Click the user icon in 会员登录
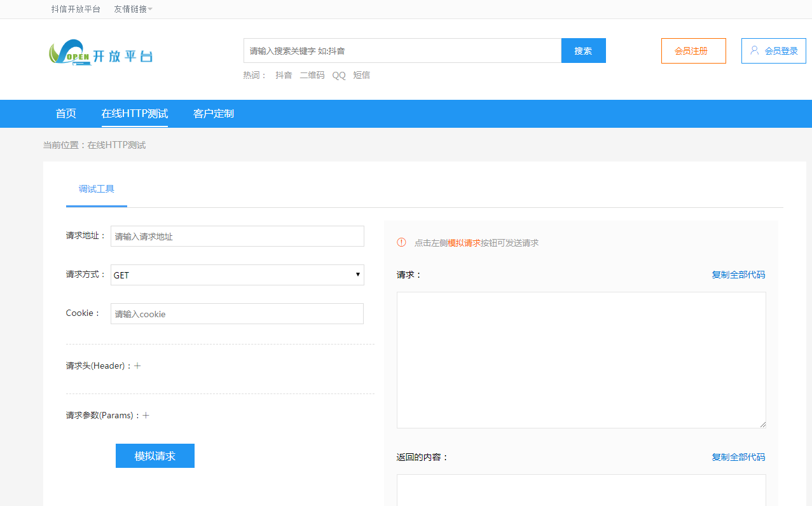This screenshot has width=812, height=506. coord(755,50)
